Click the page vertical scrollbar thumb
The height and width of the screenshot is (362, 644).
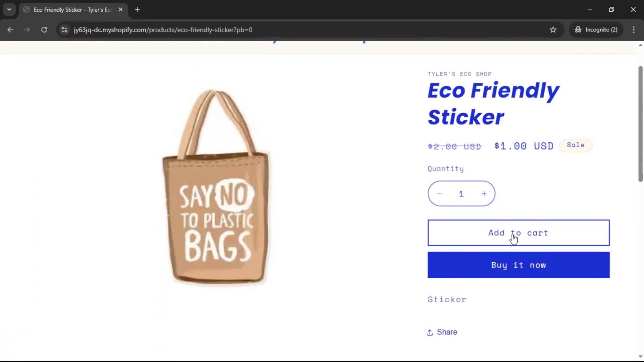640,124
